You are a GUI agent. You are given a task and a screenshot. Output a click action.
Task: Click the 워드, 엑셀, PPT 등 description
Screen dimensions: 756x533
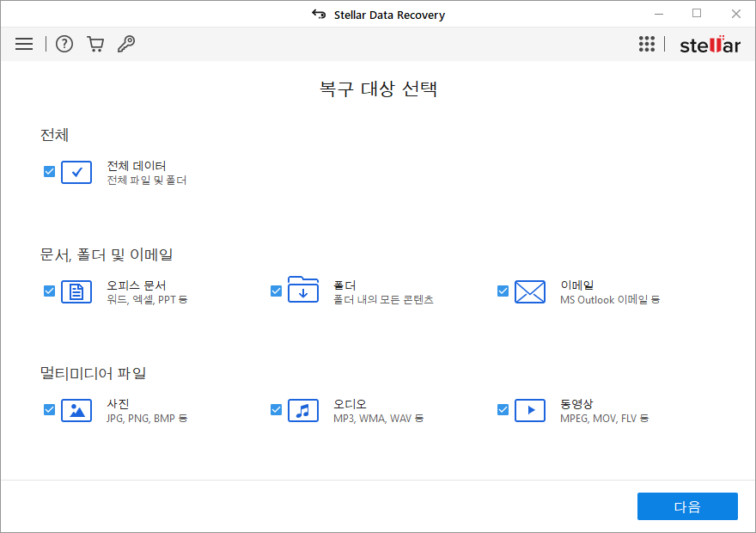147,299
